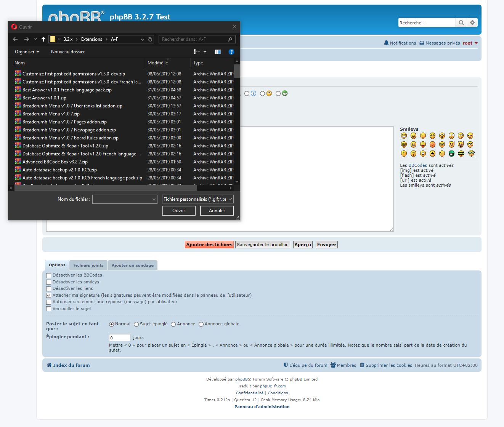
Task: Insert the first smiley in Smileys panel
Action: 404,136
